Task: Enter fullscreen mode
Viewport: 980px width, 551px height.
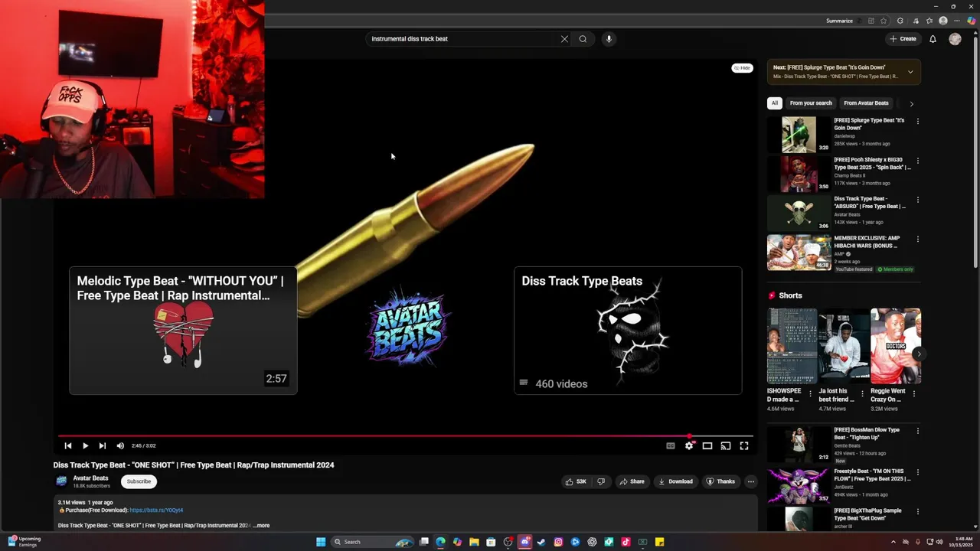Action: click(744, 445)
